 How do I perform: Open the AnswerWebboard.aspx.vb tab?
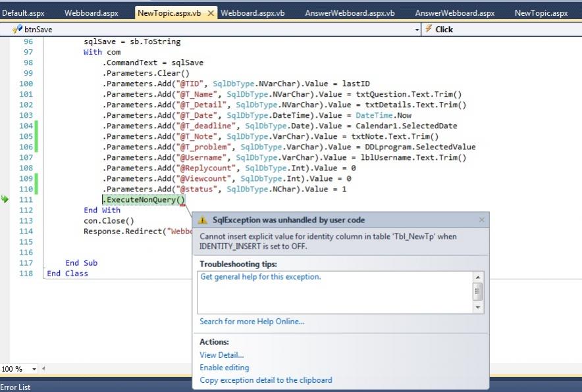click(350, 13)
